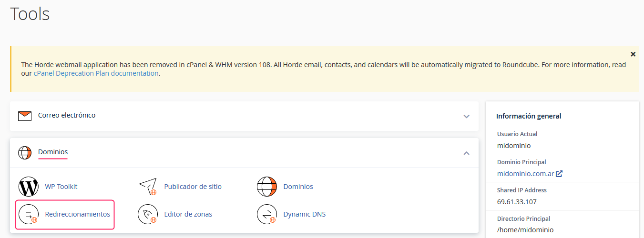Open the cPanel Deprecation Plan documentation link

(96, 73)
